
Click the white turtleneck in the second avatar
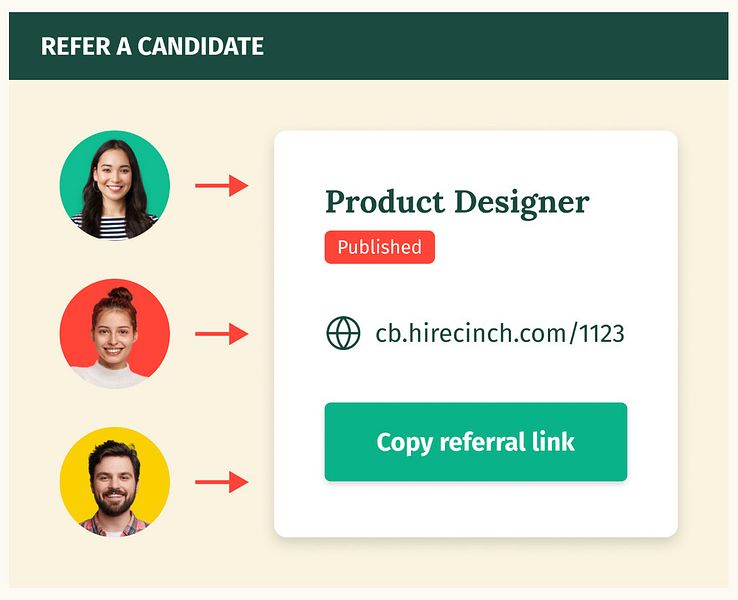(x=111, y=376)
